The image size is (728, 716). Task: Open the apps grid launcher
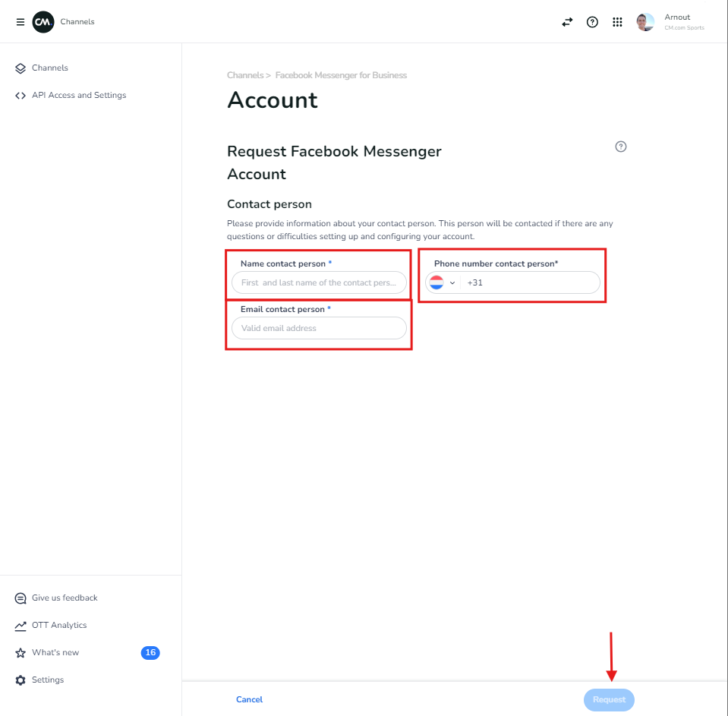coord(617,22)
